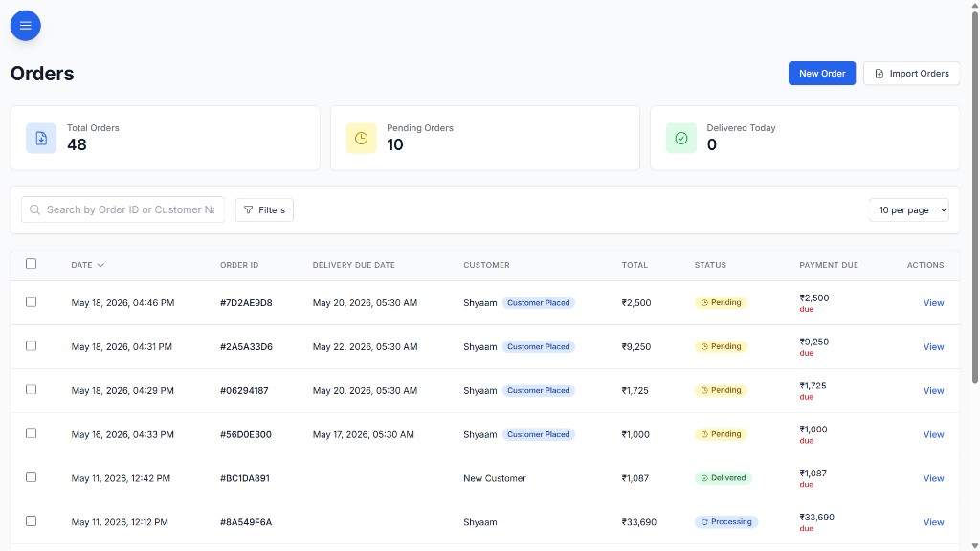Screen dimensions: 980x551
Task: Click delivery date May 22, 2026, 05:30 AM
Action: tap(365, 346)
